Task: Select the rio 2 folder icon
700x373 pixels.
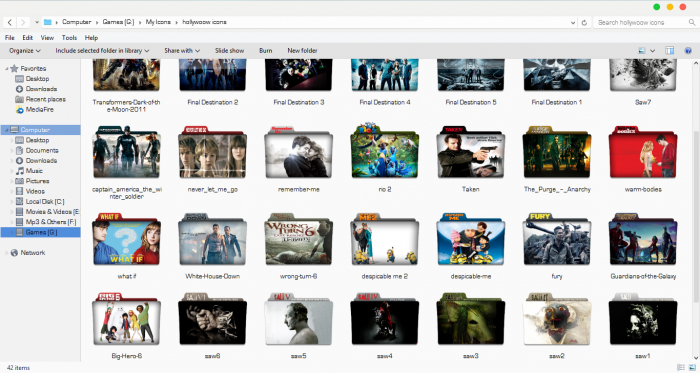Action: pos(384,151)
